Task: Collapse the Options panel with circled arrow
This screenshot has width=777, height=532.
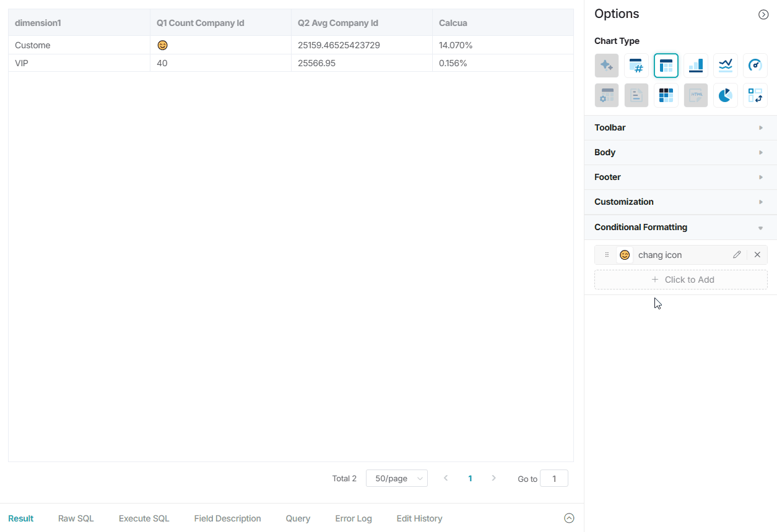Action: [763, 14]
